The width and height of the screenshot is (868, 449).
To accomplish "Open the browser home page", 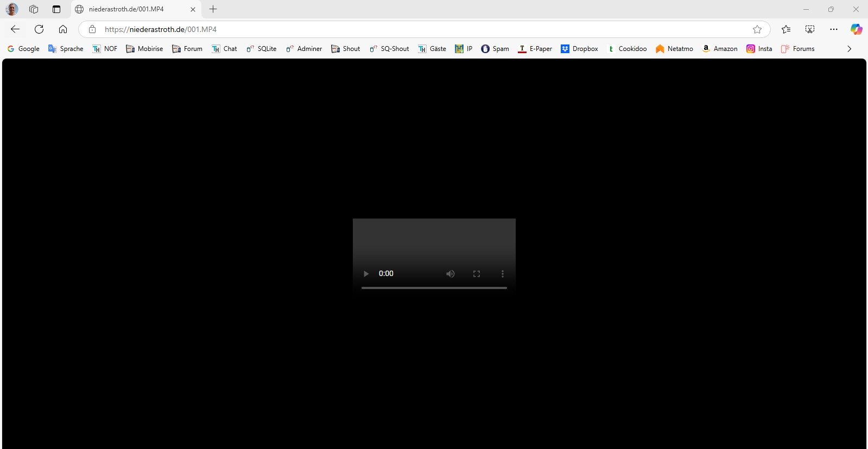I will [63, 29].
